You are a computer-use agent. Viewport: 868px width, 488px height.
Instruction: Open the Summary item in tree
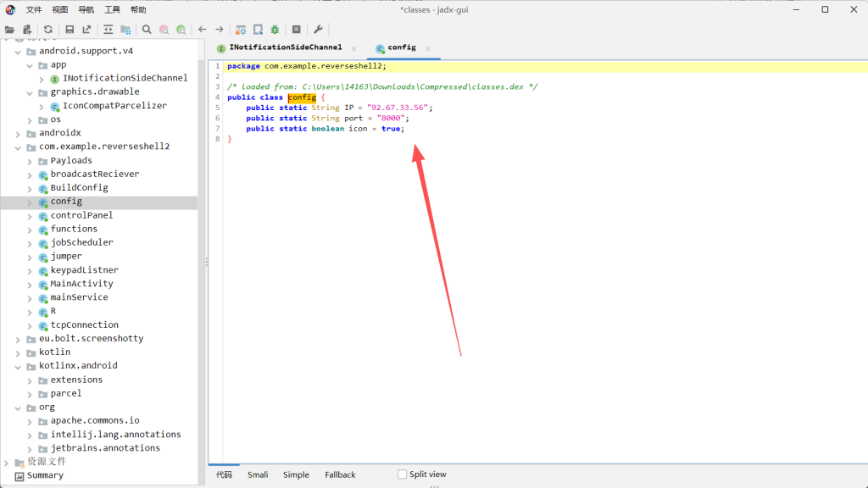[x=45, y=475]
